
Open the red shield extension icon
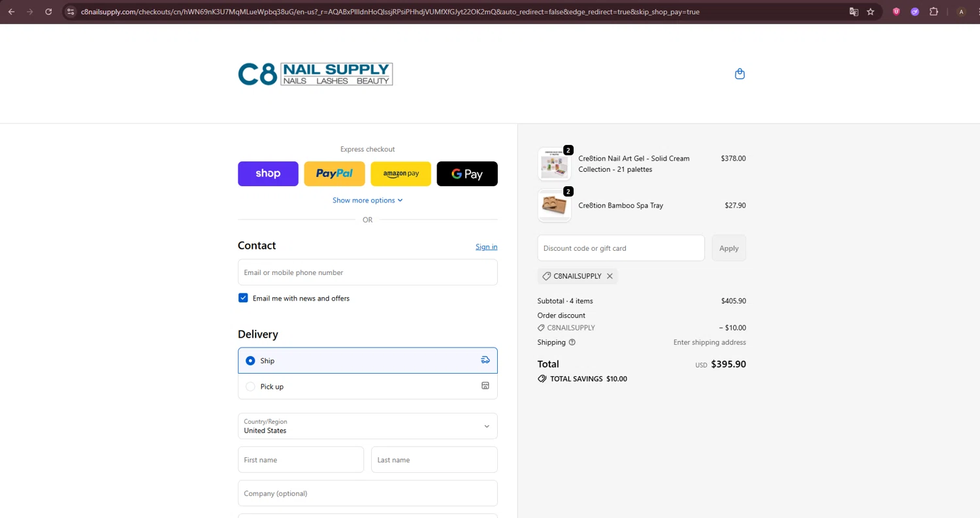(x=896, y=12)
